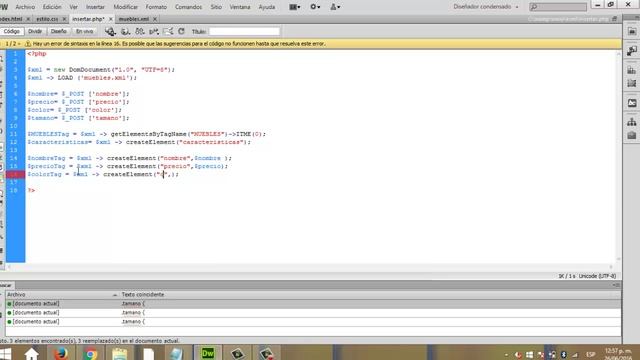Select the Código view button
The width and height of the screenshot is (640, 360).
11,31
